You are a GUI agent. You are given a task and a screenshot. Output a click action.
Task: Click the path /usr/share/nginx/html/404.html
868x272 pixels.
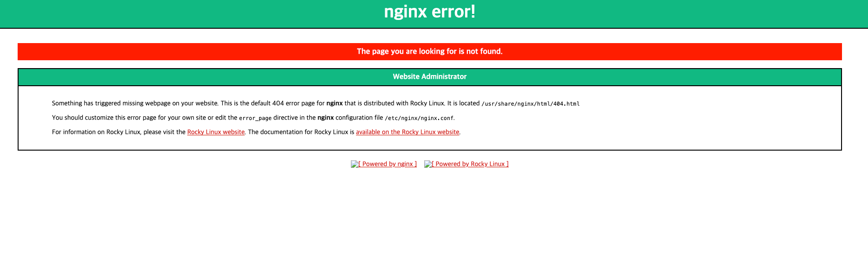coord(531,104)
